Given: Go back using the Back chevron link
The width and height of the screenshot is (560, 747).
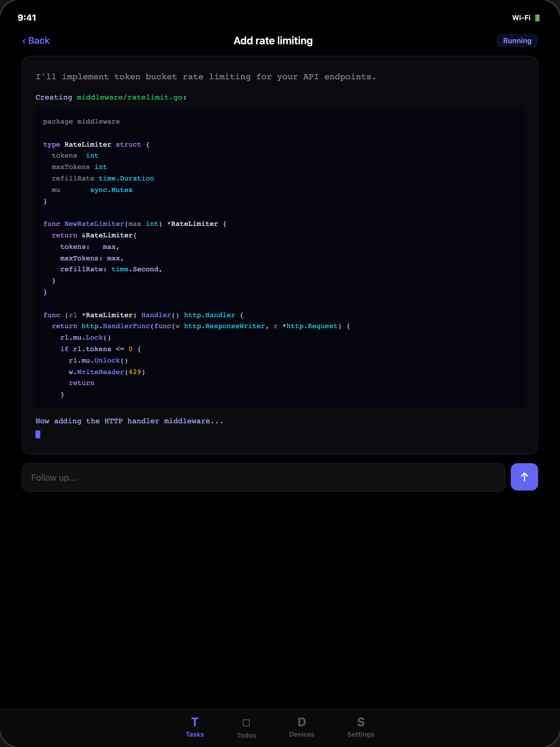Looking at the screenshot, I should [x=36, y=40].
